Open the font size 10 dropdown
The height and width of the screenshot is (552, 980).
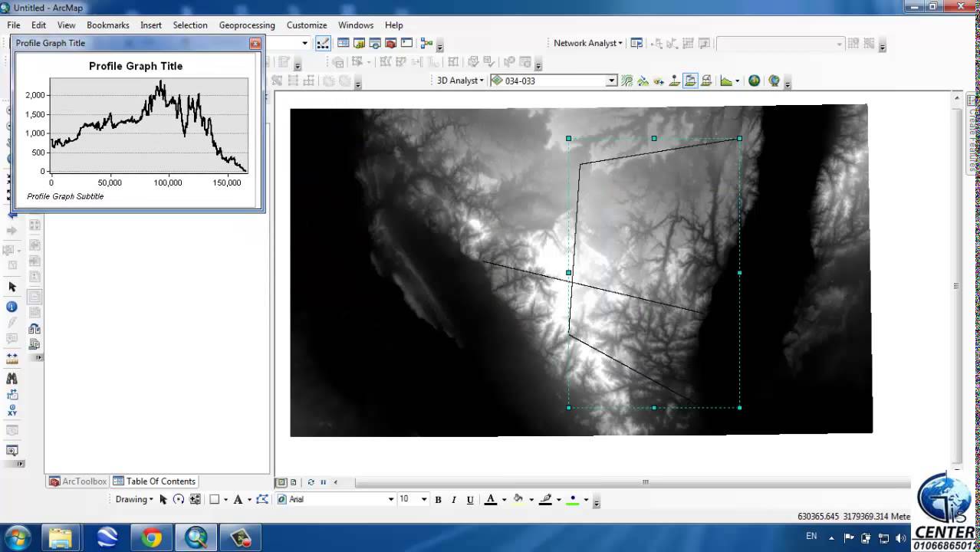click(x=423, y=499)
